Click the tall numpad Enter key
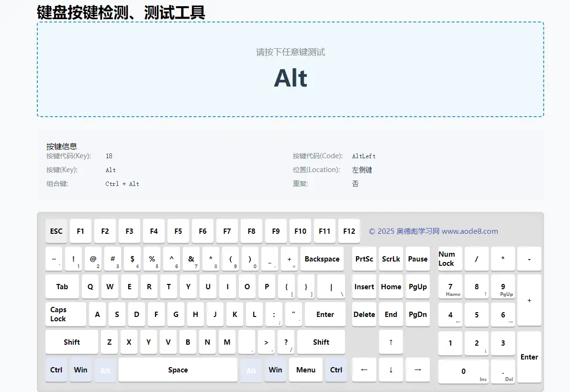Image resolution: width=570 pixels, height=392 pixels. coord(529,357)
